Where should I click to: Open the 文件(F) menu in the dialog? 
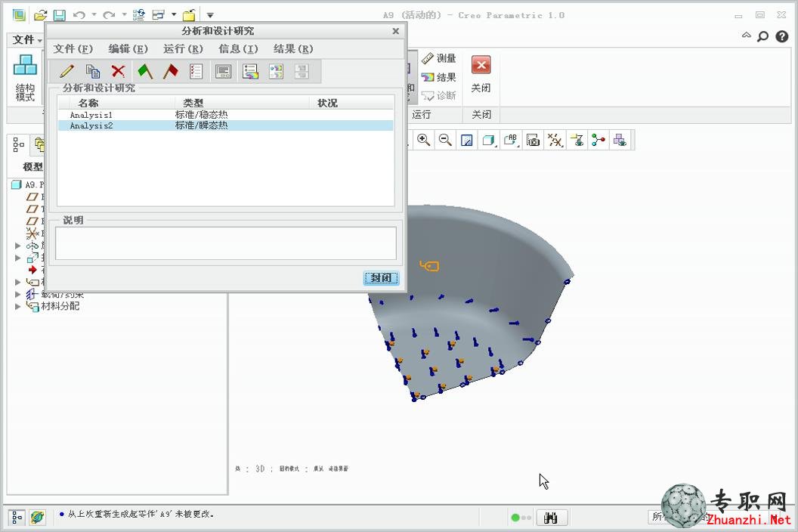tap(73, 49)
